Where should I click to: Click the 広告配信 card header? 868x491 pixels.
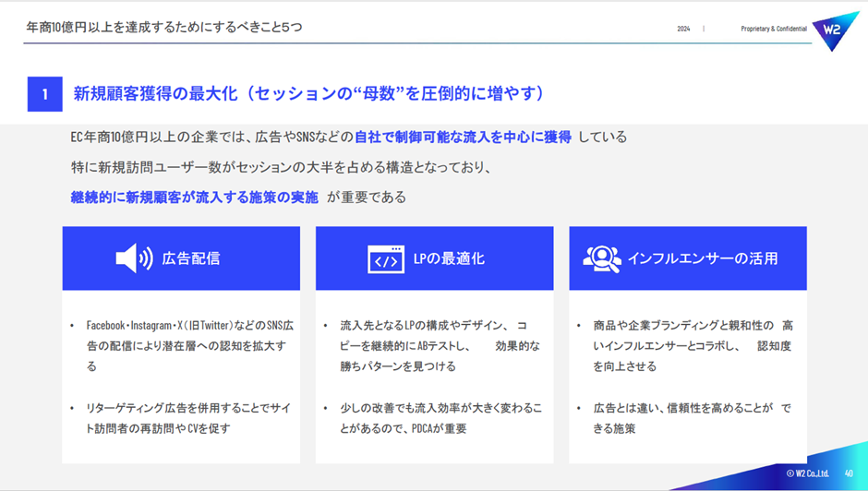181,257
